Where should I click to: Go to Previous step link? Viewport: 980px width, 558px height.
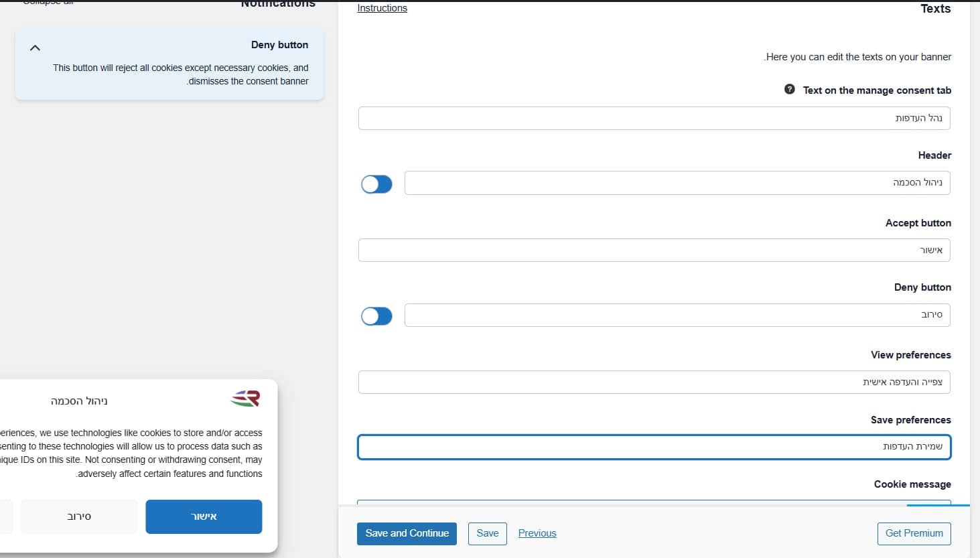coord(537,533)
